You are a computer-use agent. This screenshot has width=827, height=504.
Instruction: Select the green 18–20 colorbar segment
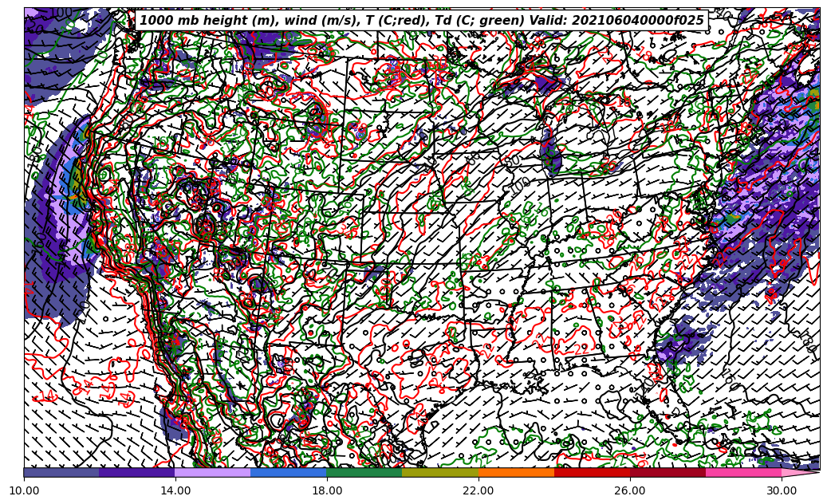(364, 472)
